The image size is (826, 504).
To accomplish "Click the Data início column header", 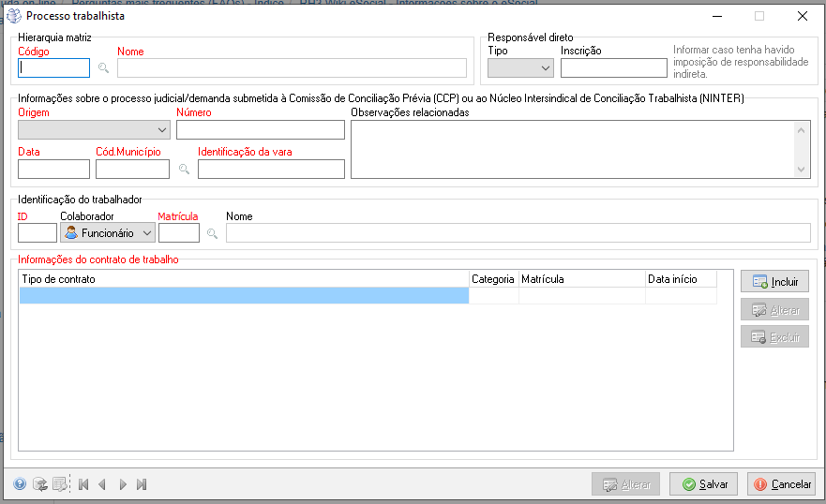I will (680, 279).
